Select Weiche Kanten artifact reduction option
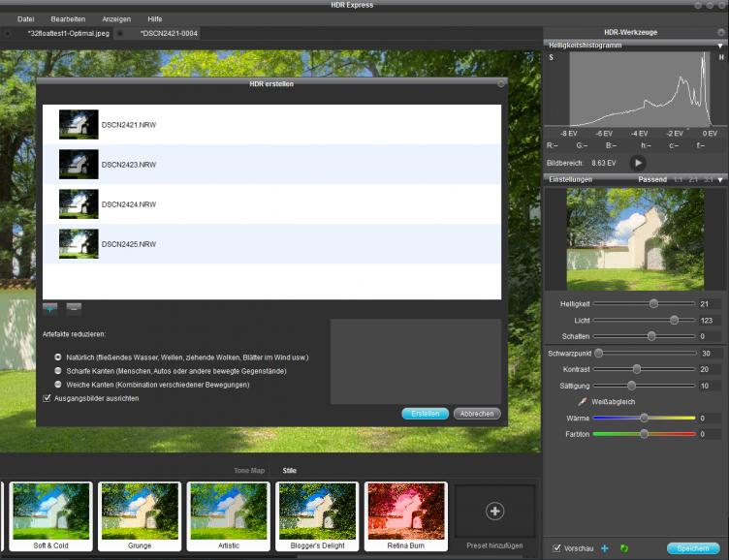Screen dimensions: 729x560 (x=57, y=385)
